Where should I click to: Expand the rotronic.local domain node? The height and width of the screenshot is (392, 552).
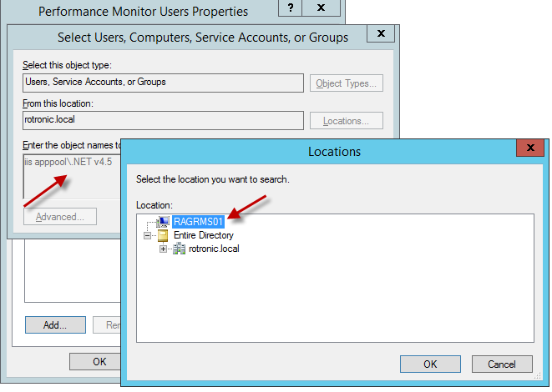163,249
